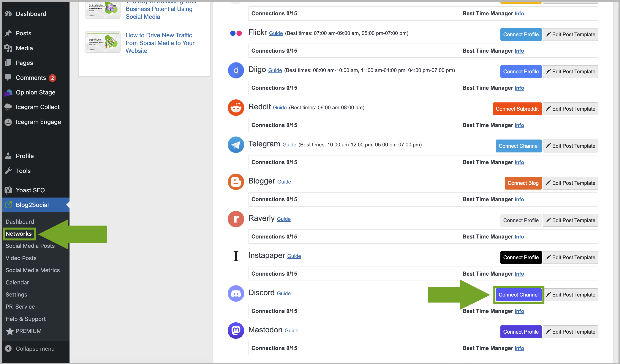Click the 'Connections 0/15' text under Telegram
Screen dimensions: 620x364
pos(274,162)
